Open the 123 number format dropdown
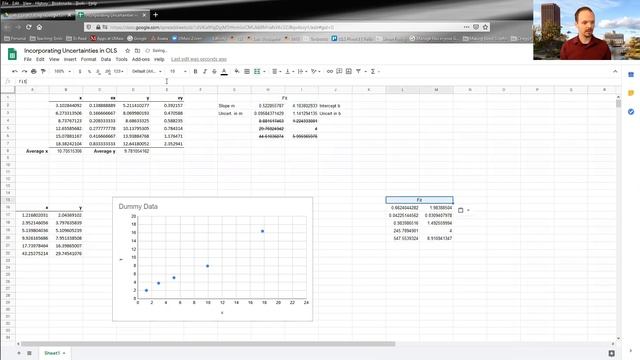The width and height of the screenshot is (640, 360). pyautogui.click(x=119, y=71)
